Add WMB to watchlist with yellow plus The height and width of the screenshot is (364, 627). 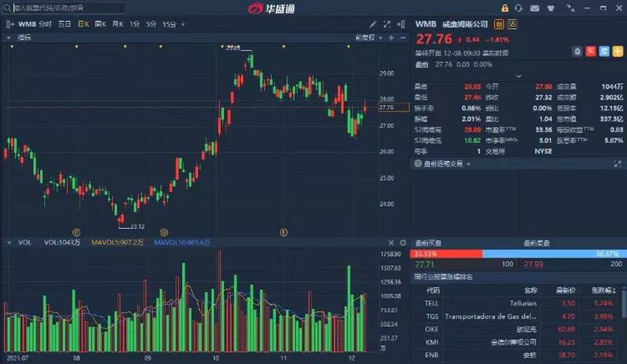coord(618,51)
